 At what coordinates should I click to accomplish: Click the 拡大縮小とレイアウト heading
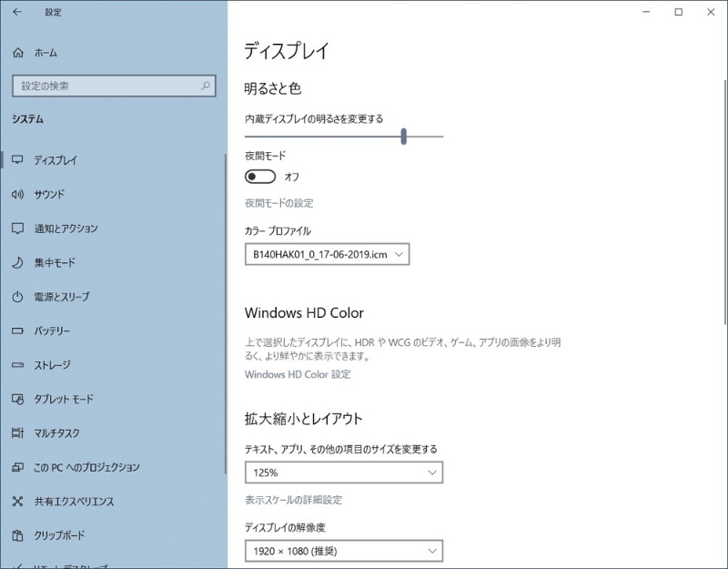pyautogui.click(x=303, y=419)
